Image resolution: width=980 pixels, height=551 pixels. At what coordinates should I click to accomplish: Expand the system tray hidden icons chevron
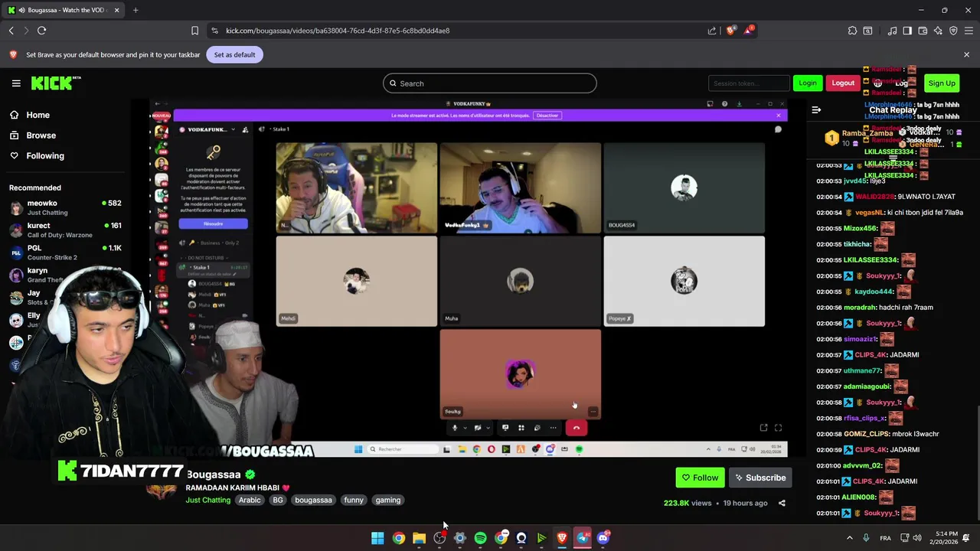849,538
